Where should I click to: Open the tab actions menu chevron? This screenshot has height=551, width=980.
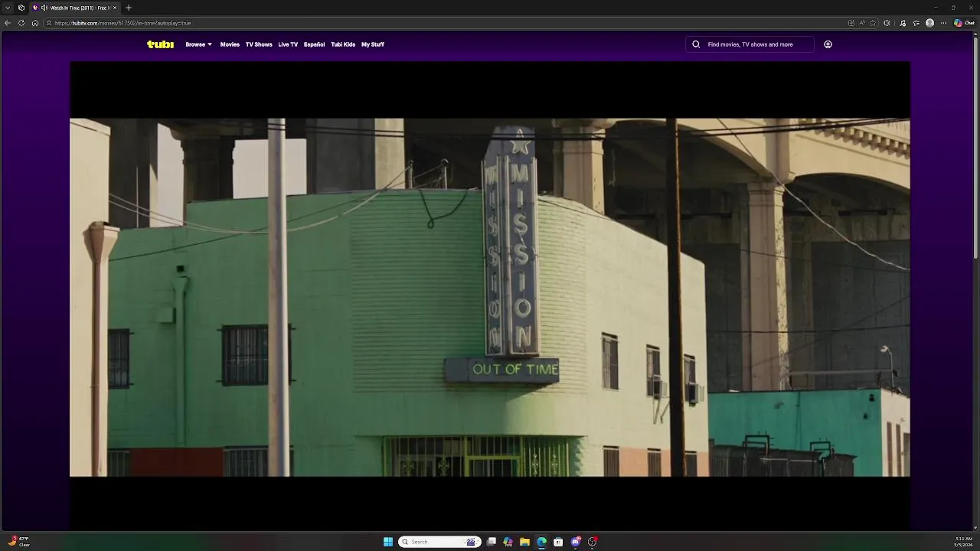8,8
